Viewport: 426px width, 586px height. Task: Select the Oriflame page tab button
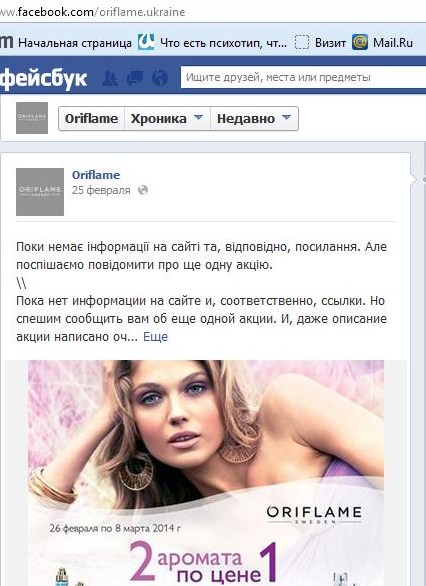coord(92,118)
